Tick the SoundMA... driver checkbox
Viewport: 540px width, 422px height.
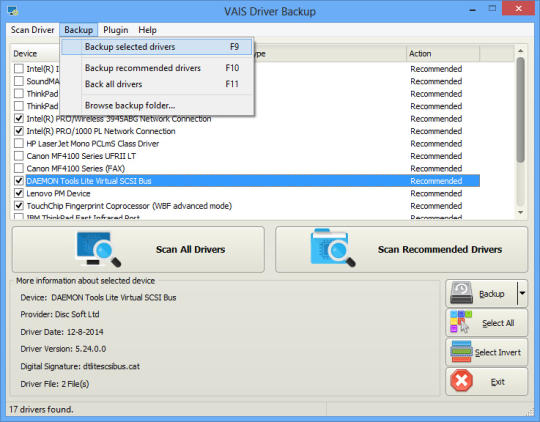tap(19, 81)
